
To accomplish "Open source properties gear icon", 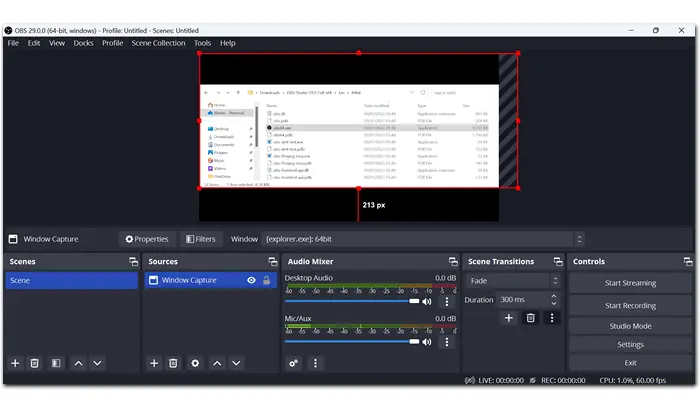I will coord(195,363).
